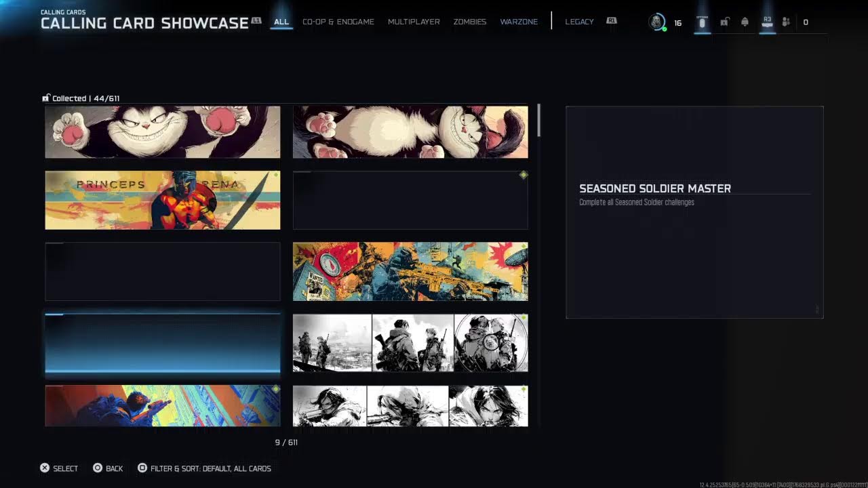Open Filter & Sort: Default, All Cards

click(x=211, y=468)
